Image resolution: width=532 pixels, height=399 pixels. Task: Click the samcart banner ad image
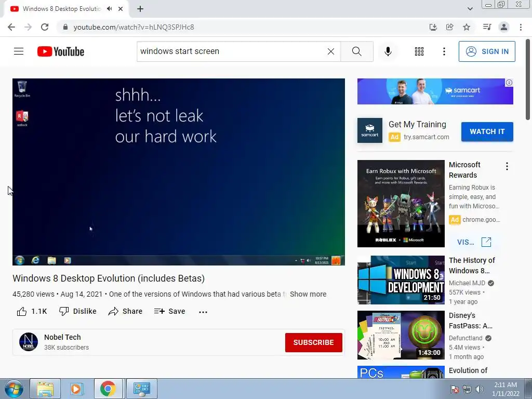(435, 91)
